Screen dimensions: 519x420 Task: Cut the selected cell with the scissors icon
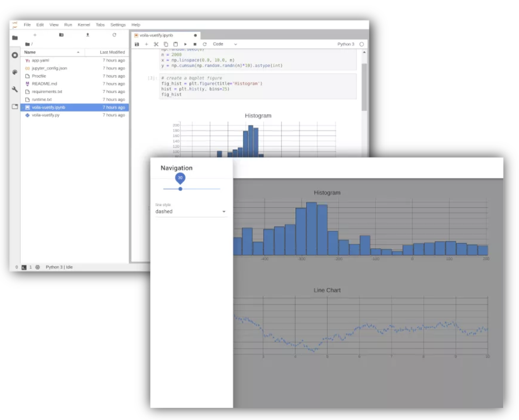pos(156,44)
